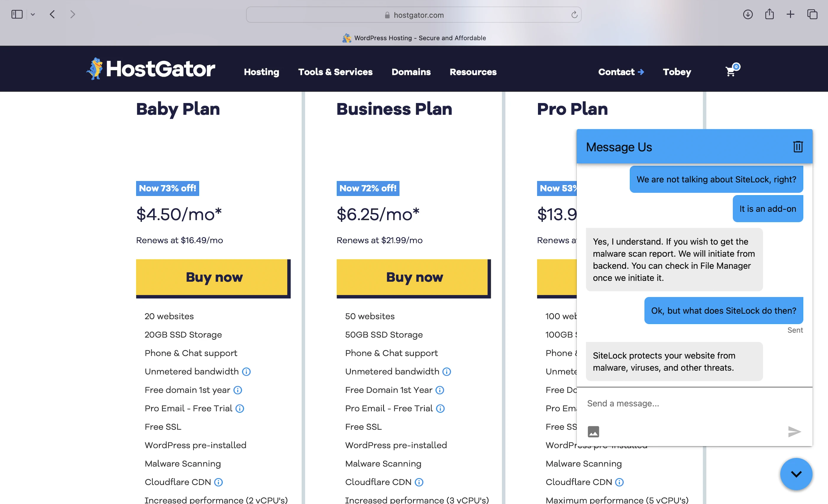Click the Safari downloads icon
The height and width of the screenshot is (504, 828).
coord(748,14)
